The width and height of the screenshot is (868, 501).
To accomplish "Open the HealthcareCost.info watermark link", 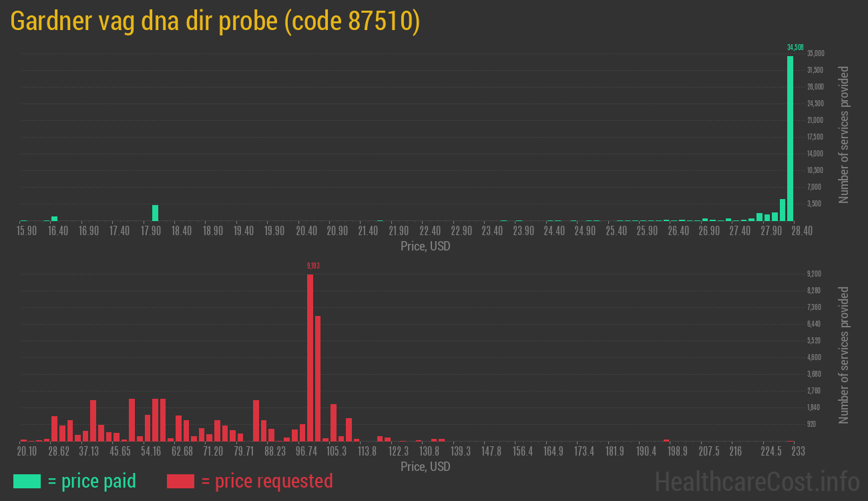I will (757, 481).
